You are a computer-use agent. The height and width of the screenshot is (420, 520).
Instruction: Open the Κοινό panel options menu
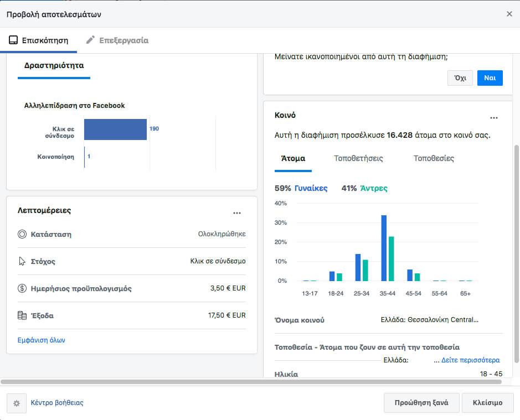click(x=494, y=118)
